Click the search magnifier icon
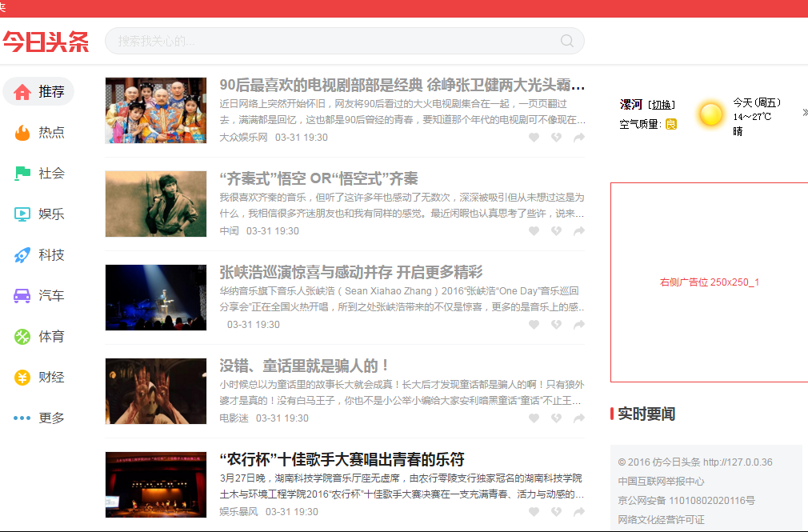The width and height of the screenshot is (808, 532). pyautogui.click(x=567, y=41)
